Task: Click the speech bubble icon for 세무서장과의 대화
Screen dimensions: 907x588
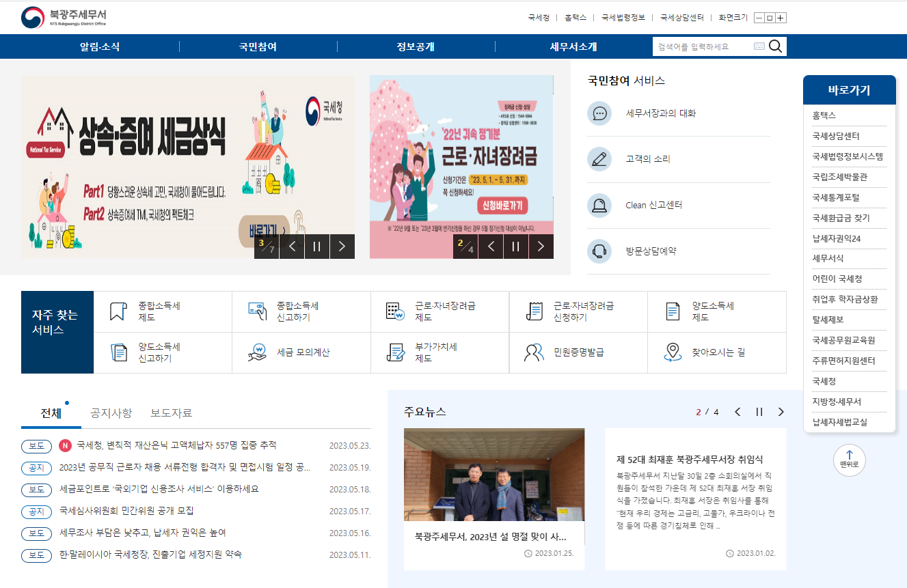Action: coord(599,113)
